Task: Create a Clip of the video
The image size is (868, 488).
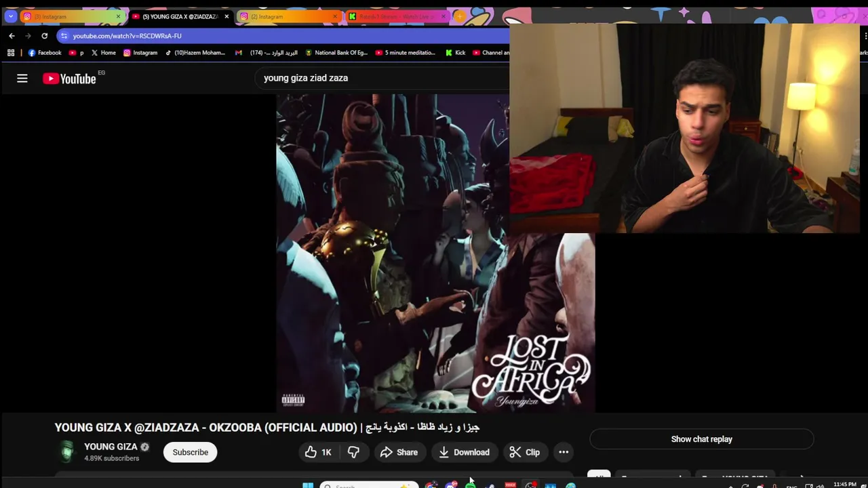Action: tap(525, 452)
